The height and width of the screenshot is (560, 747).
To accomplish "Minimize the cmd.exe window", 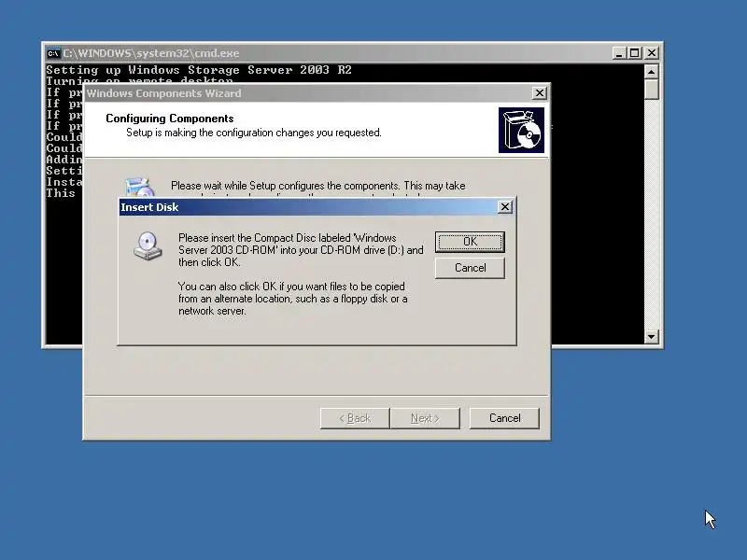I will (x=618, y=53).
